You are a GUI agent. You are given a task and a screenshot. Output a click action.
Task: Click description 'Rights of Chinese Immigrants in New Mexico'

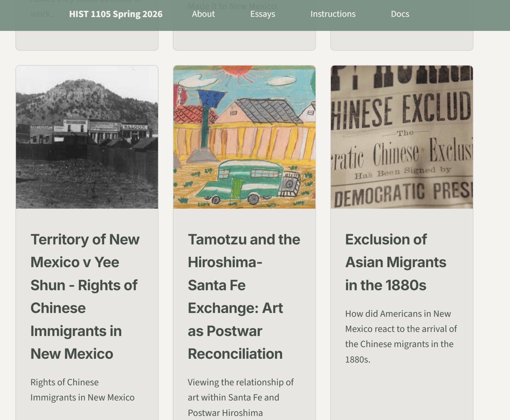(83, 390)
